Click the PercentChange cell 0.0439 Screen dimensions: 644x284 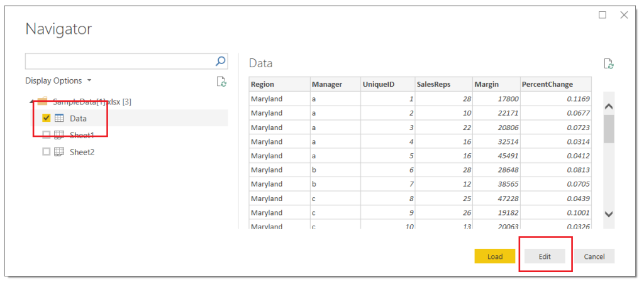pos(556,199)
